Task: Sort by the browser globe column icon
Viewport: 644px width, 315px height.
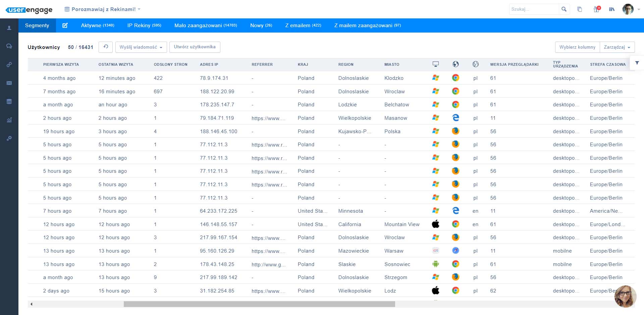Action: click(455, 64)
